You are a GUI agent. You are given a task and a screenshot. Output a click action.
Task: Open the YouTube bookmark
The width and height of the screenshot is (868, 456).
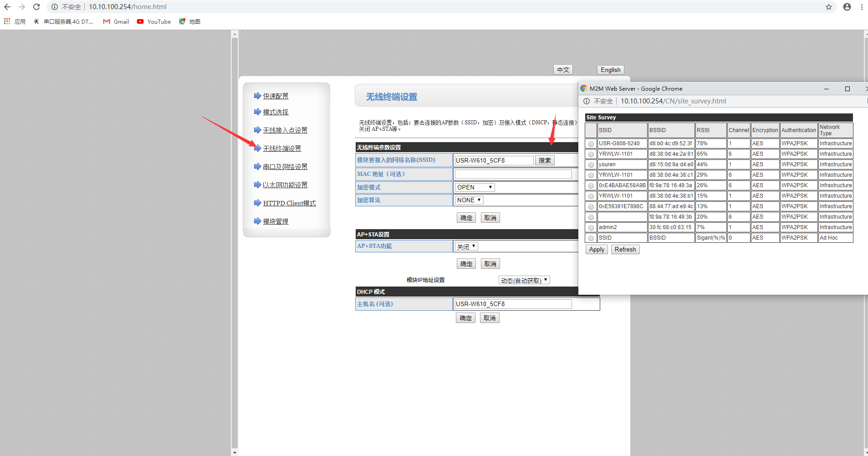pos(154,21)
